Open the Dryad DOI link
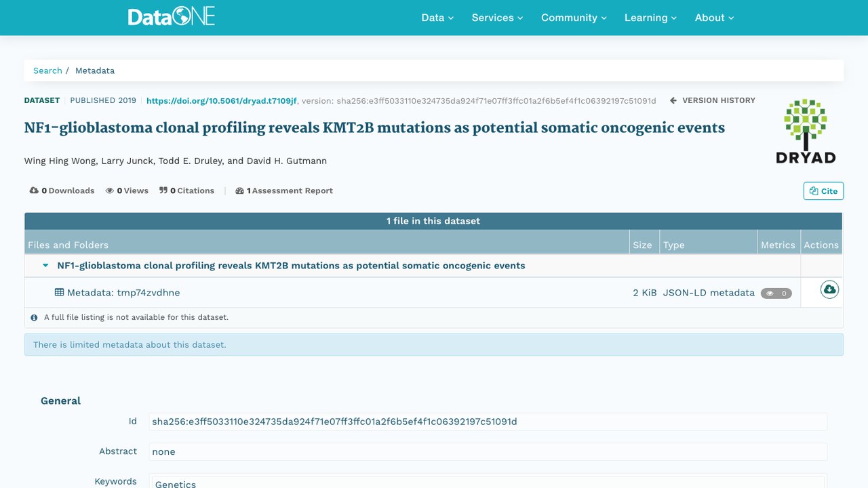The width and height of the screenshot is (868, 488). tap(222, 100)
